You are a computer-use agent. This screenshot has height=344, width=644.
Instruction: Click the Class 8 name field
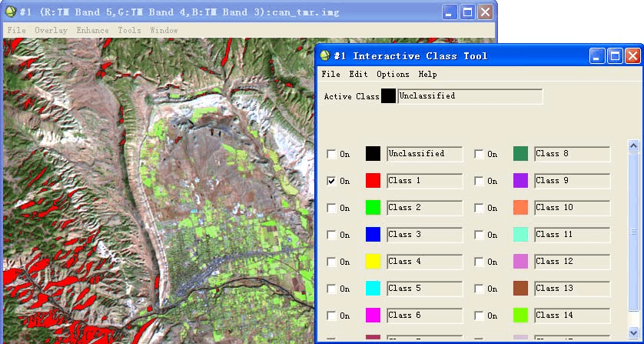(x=572, y=154)
